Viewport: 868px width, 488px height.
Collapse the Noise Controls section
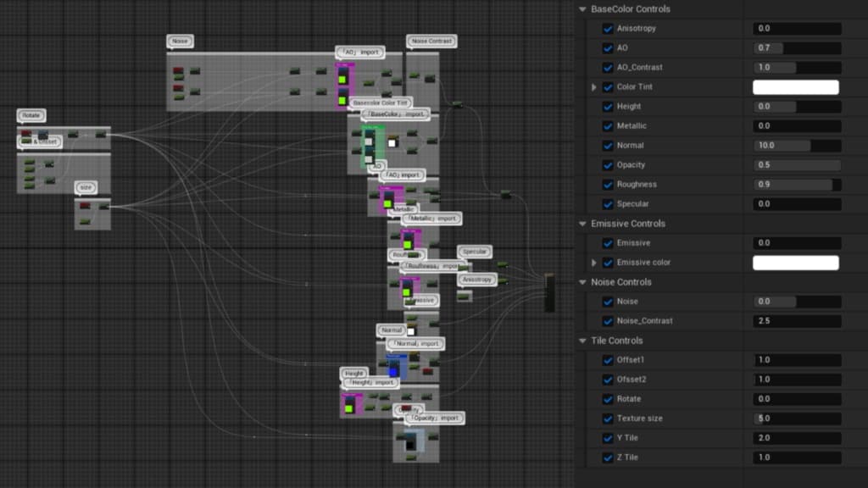click(582, 282)
